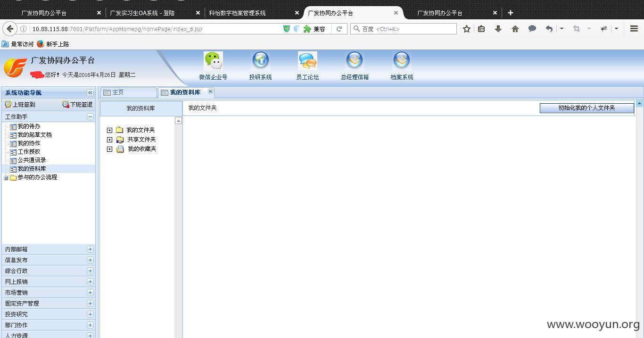Click the crop screenshot toolbar icon
The width and height of the screenshot is (644, 338).
coord(576,29)
